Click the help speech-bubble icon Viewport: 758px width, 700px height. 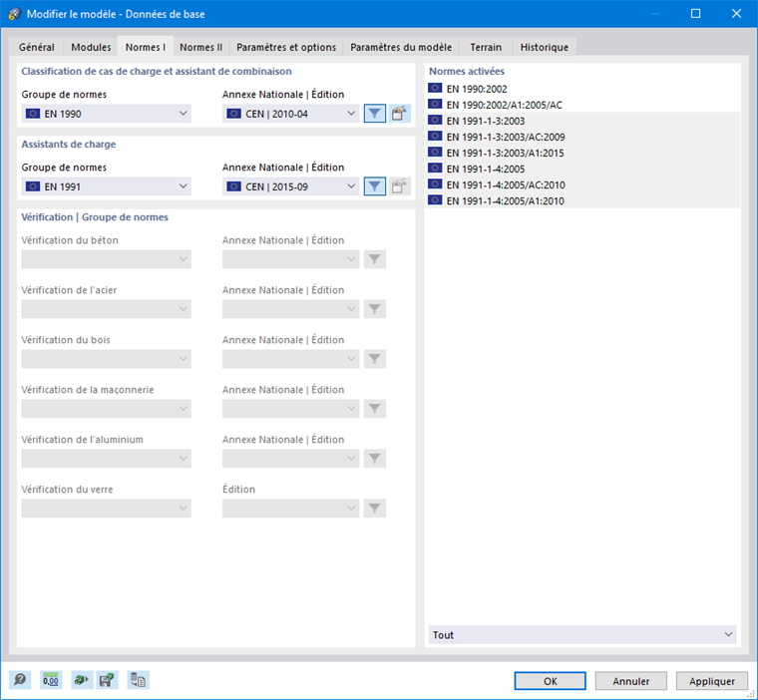coord(20,680)
